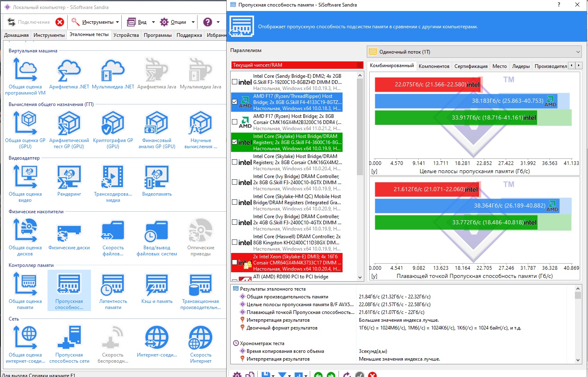Open the Программы tab
588x377 pixels.
tap(158, 35)
